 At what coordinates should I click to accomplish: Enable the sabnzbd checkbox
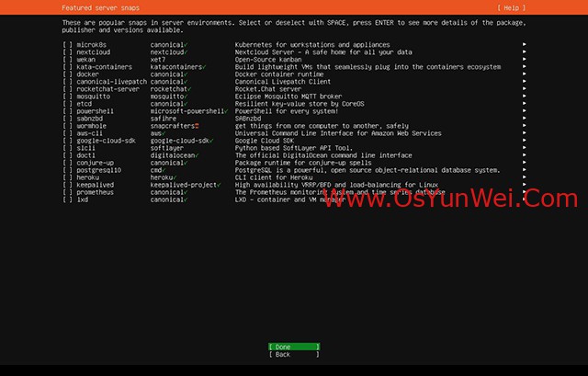67,119
